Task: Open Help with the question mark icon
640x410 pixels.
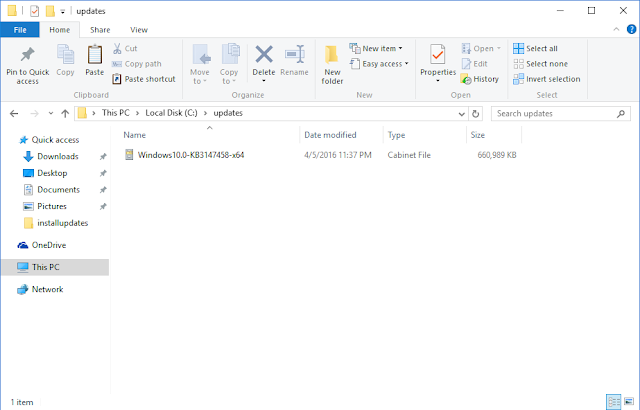Action: (x=631, y=29)
